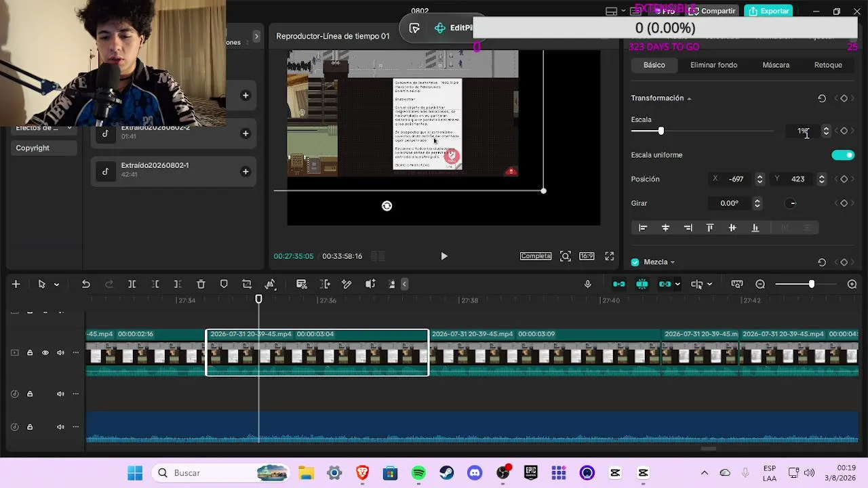Zoom out the timeline

pos(760,284)
